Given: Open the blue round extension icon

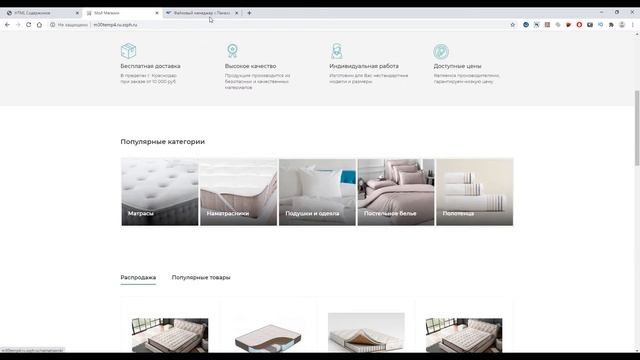Looking at the screenshot, I should (x=526, y=25).
